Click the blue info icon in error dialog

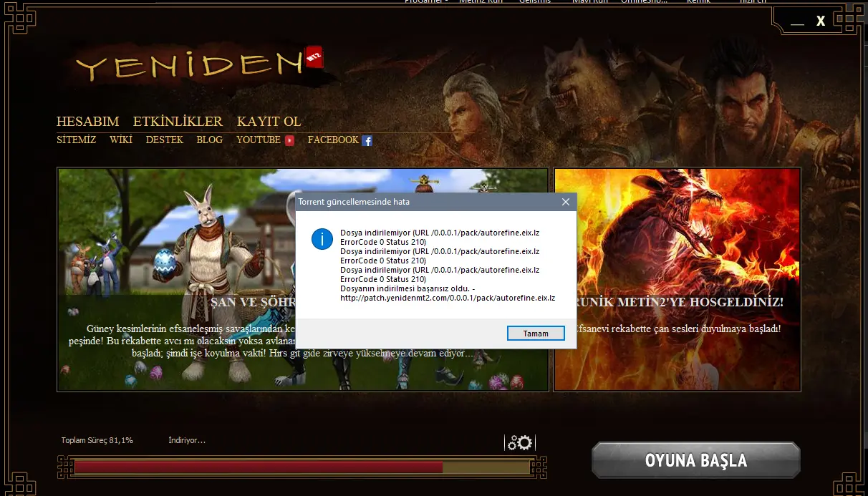click(x=322, y=239)
